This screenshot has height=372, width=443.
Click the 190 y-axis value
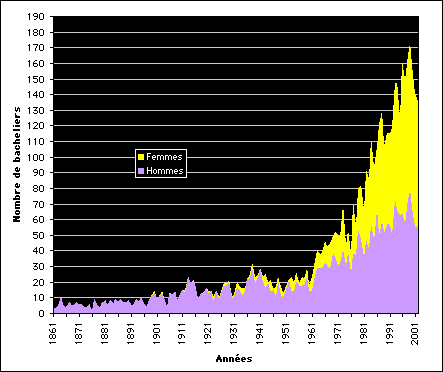36,16
